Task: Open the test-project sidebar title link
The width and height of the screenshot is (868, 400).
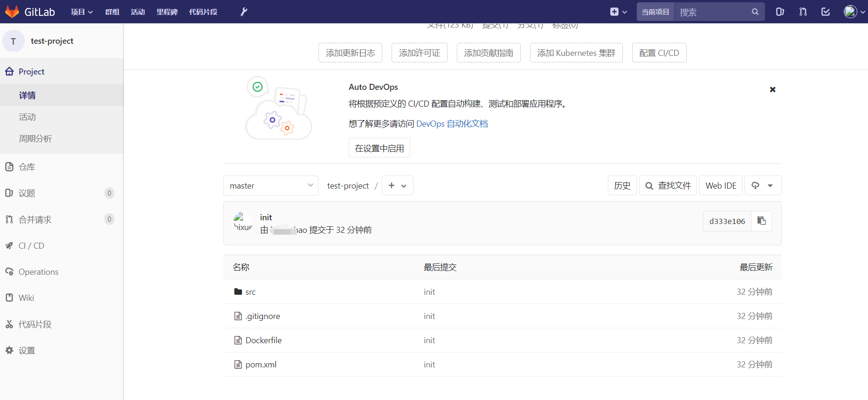Action: pyautogui.click(x=52, y=41)
